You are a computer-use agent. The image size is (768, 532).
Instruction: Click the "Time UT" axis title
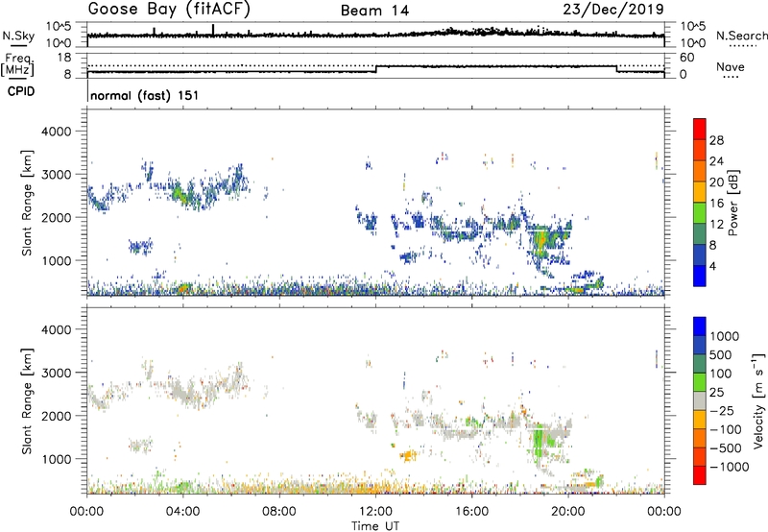375,526
